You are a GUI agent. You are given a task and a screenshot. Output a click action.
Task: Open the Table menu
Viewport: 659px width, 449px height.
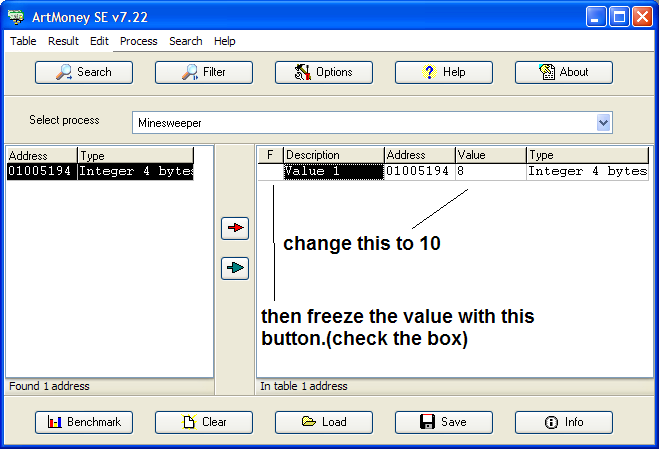(x=23, y=41)
